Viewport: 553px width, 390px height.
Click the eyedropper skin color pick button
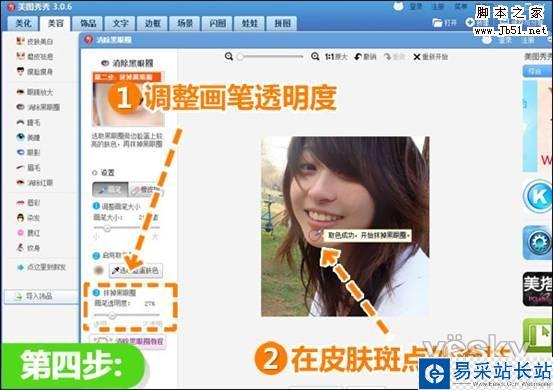tap(136, 270)
